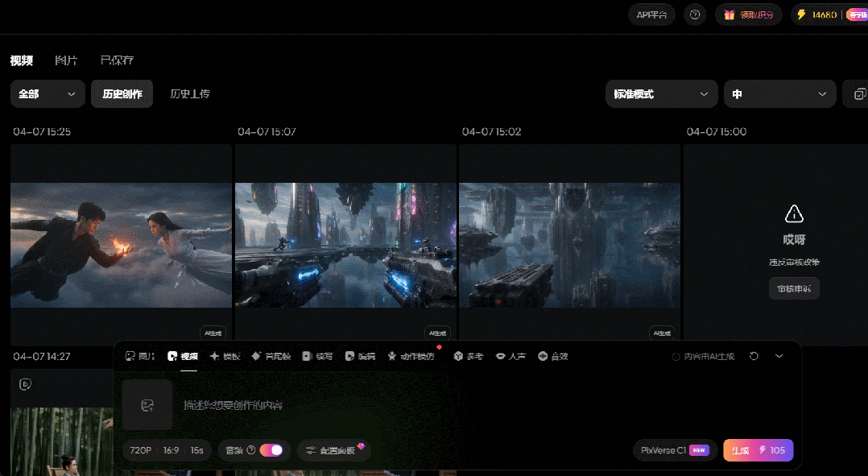Open the PixVerse C1 model selector
The height and width of the screenshot is (476, 868).
pos(676,450)
